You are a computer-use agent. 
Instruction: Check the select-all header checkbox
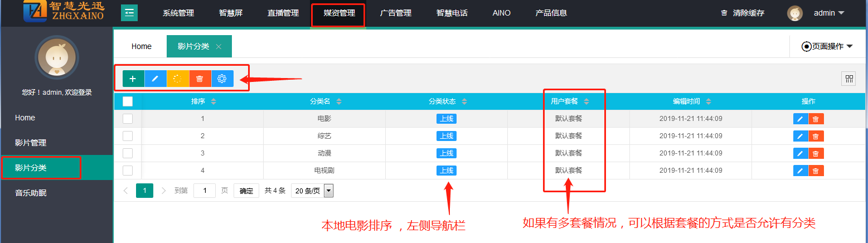point(128,101)
